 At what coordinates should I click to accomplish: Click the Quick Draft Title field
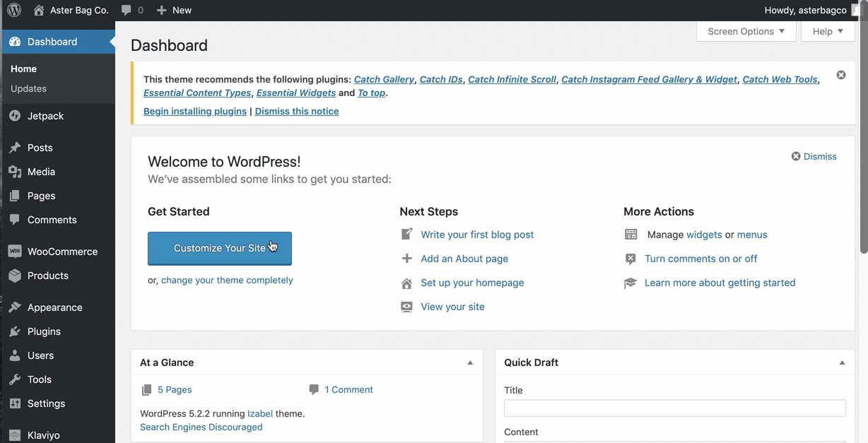[674, 408]
